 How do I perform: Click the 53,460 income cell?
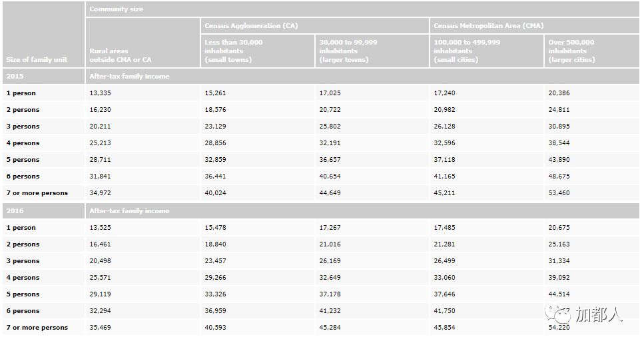[559, 193]
